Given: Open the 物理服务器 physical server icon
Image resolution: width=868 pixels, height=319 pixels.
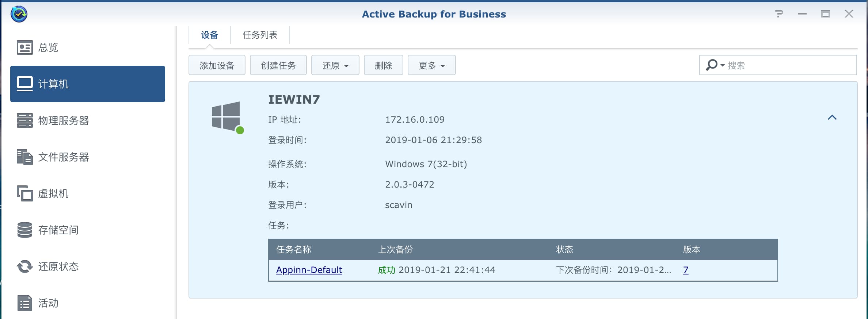Looking at the screenshot, I should tap(24, 120).
